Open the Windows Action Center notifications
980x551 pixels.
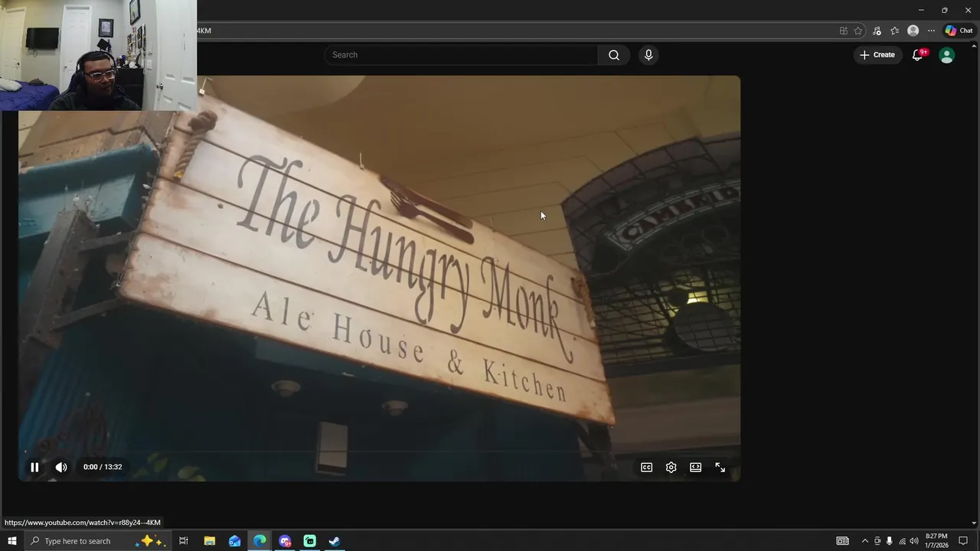(x=963, y=541)
